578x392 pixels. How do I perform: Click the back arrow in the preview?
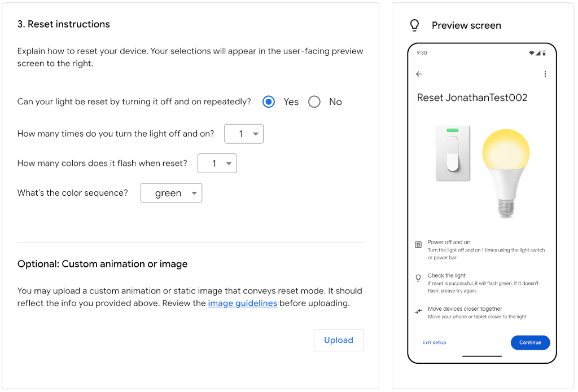point(418,74)
